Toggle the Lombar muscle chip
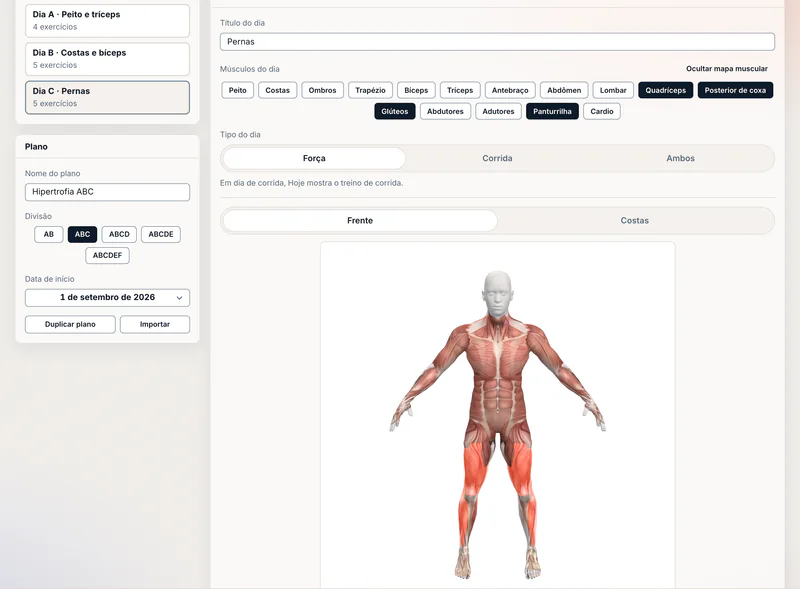 (x=613, y=90)
